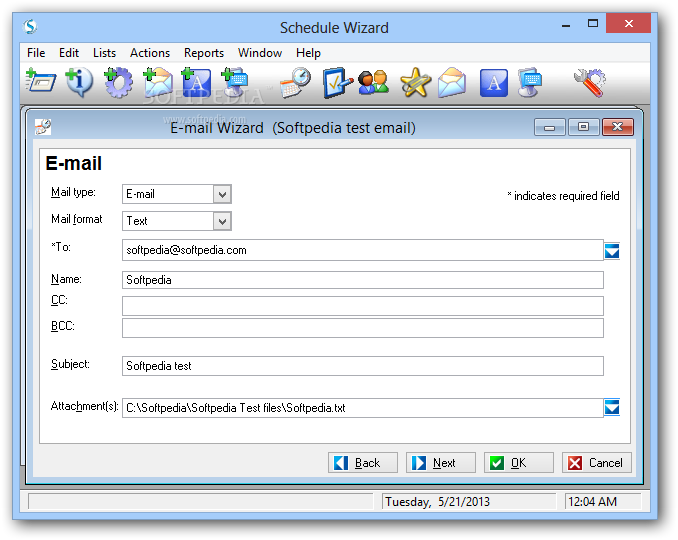
Task: Click into the empty BCC field
Action: 363,328
